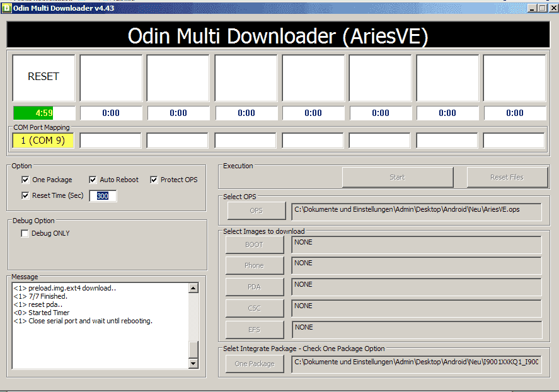Click the Start button

pos(398,177)
